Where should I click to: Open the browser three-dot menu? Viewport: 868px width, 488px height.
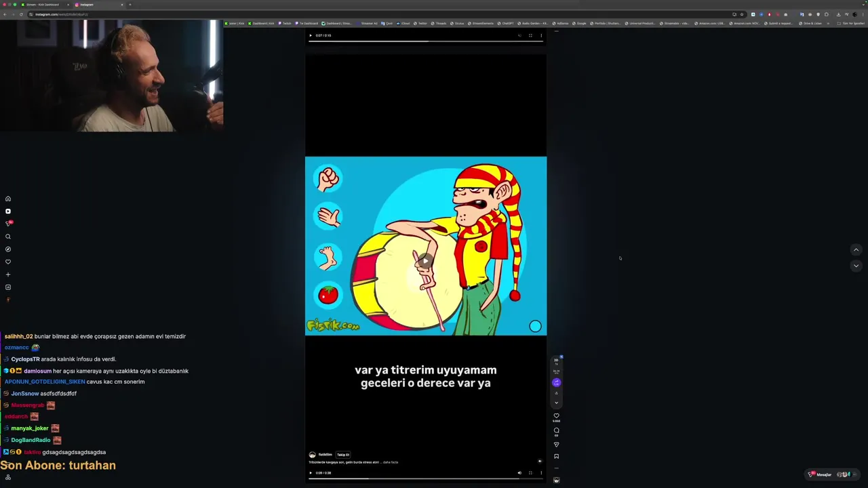click(x=863, y=14)
